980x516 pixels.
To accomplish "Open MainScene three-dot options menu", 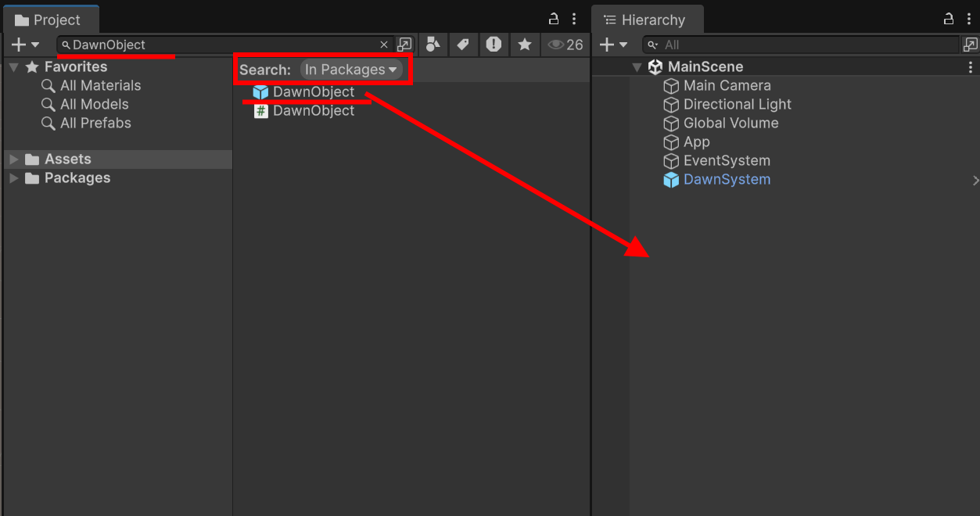I will [971, 67].
